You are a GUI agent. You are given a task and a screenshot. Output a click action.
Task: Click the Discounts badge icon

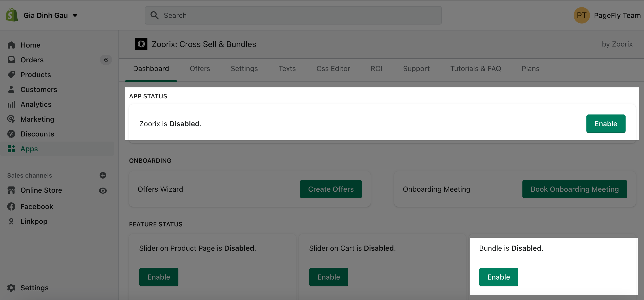[11, 134]
